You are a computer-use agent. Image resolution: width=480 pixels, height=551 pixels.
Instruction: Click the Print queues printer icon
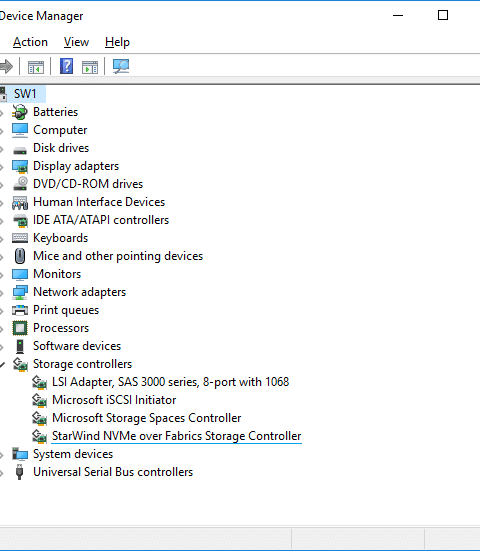tap(20, 310)
